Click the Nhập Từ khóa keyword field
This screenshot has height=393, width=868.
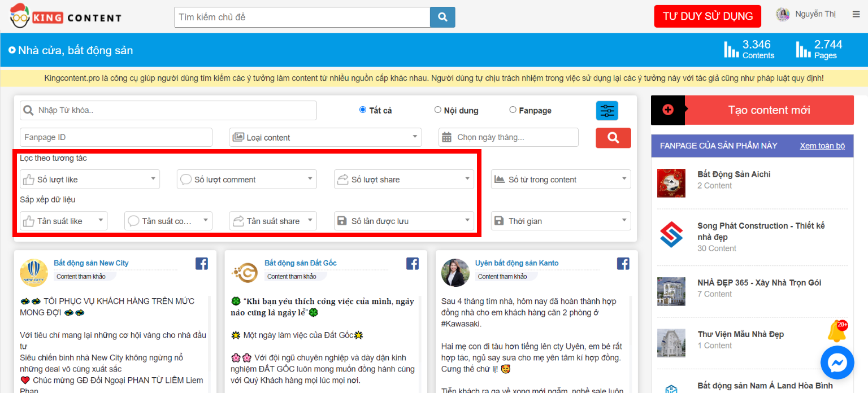[x=168, y=110]
